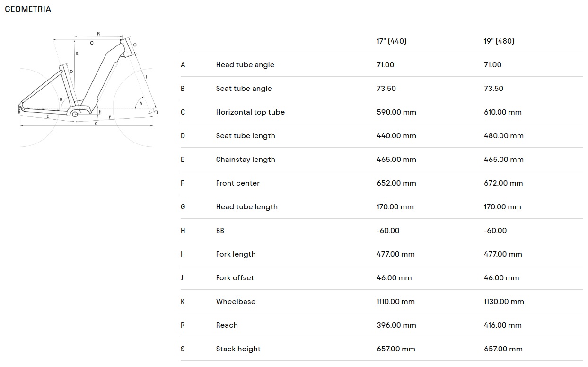Select the Horizontal top tube label
Viewport: 588px width, 367px height.
250,112
